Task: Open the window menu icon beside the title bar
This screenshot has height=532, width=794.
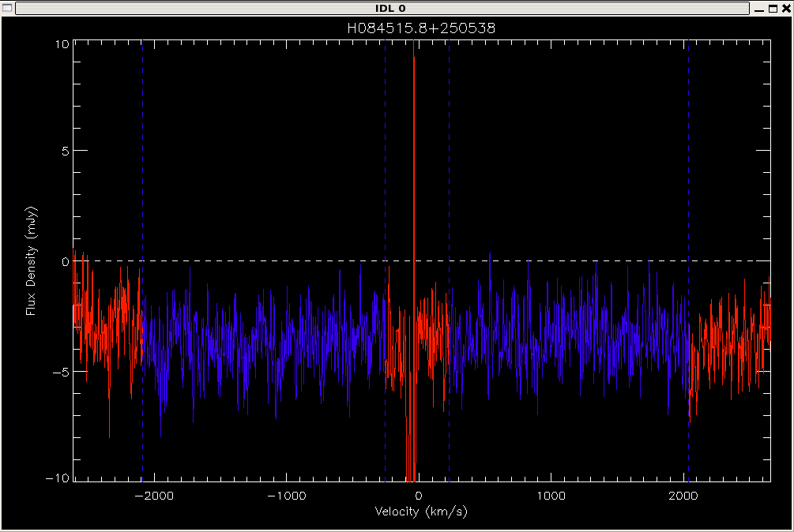Action: point(8,8)
